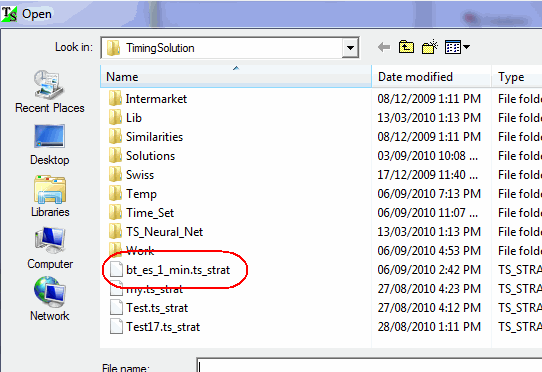The width and height of the screenshot is (542, 372).
Task: Click the TS icon in Open title bar
Action: 9,14
